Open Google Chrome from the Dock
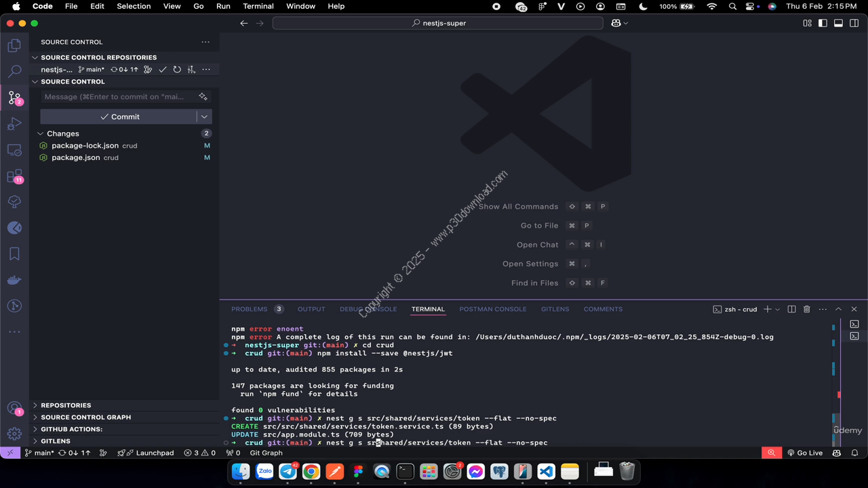The image size is (868, 488). pyautogui.click(x=311, y=471)
